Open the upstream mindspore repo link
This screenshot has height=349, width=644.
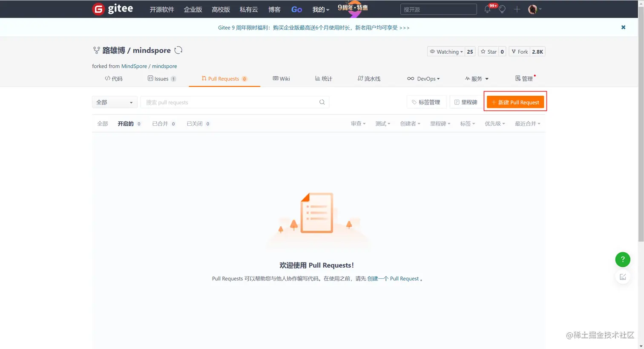point(164,66)
